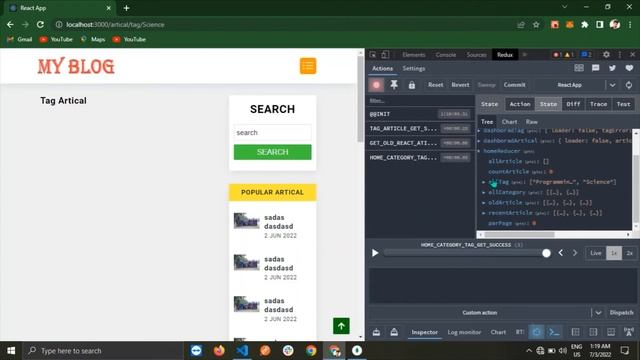The width and height of the screenshot is (640, 360).
Task: Toggle the Redux recording button
Action: click(x=376, y=85)
